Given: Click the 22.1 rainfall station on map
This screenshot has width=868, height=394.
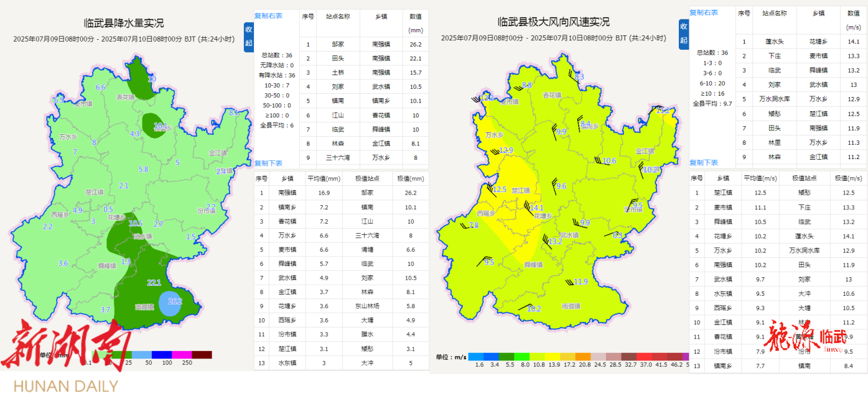Looking at the screenshot, I should point(154,283).
